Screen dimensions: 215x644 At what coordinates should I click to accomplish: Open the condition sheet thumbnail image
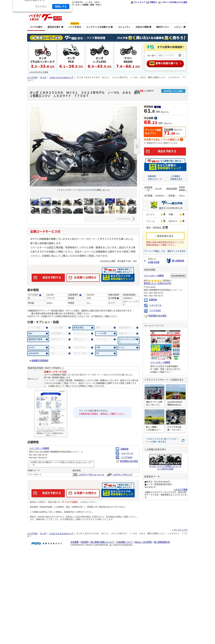coord(51,414)
